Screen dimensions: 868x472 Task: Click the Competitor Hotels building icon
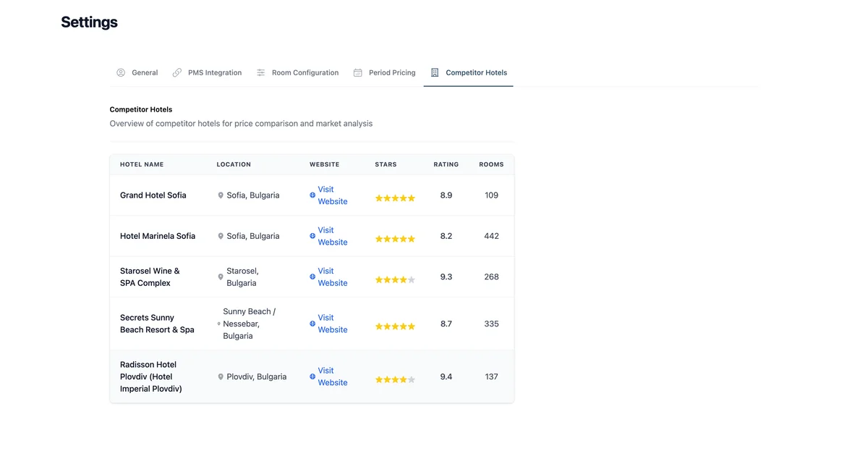click(x=435, y=72)
